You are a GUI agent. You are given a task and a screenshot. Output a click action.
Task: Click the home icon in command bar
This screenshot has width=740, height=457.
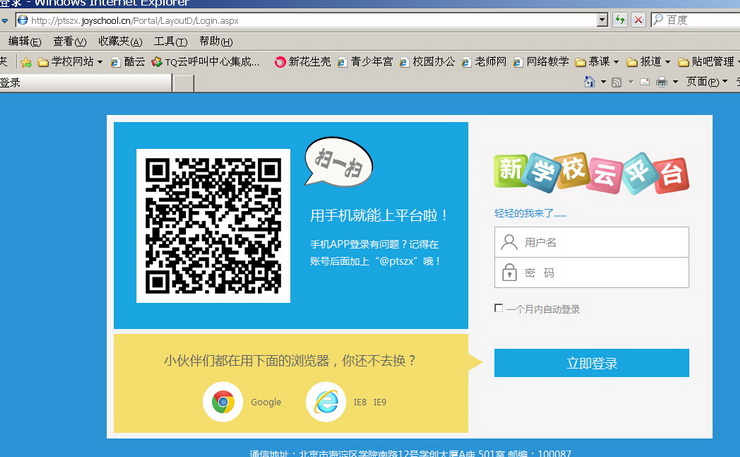pos(590,82)
